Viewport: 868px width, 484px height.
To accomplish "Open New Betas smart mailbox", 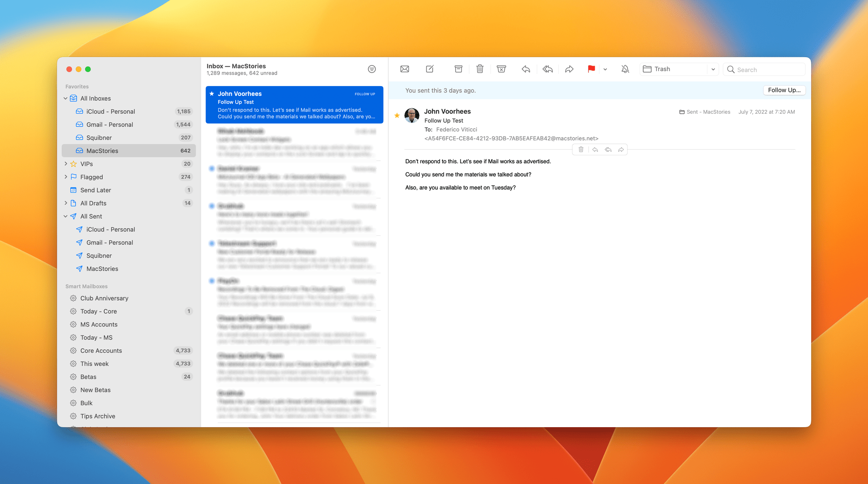I will pos(129,390).
